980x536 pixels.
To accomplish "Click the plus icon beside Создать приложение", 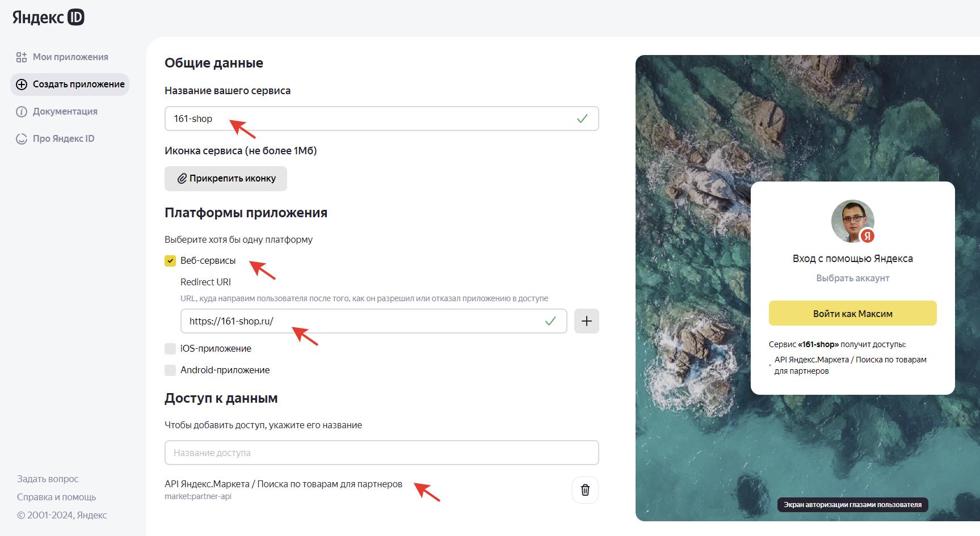I will (x=22, y=85).
